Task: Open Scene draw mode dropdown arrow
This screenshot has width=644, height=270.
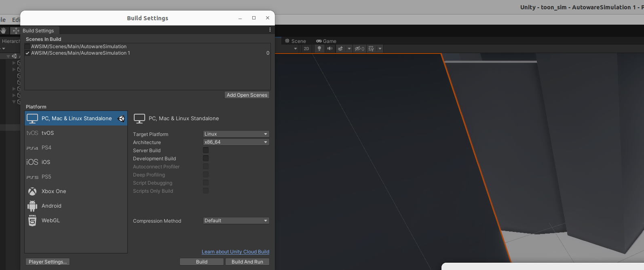Action: tap(296, 49)
